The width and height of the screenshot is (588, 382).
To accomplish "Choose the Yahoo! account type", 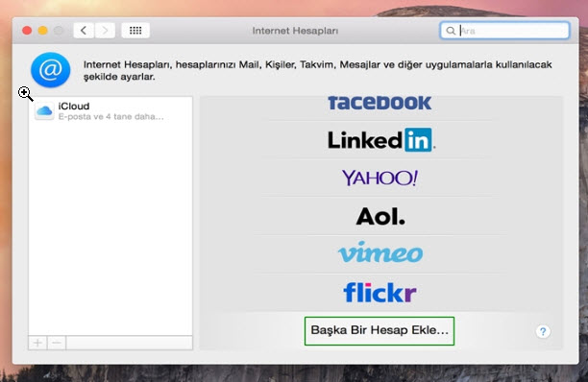I will (380, 178).
